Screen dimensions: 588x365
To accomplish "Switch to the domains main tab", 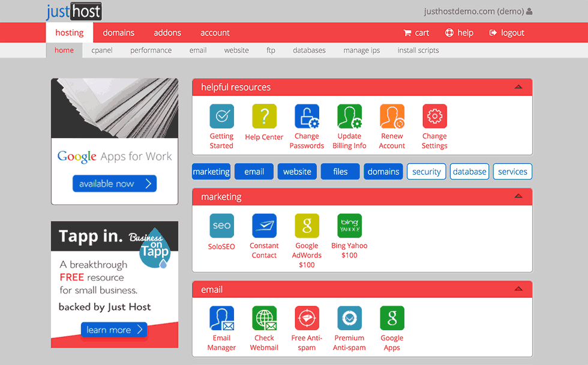I will 119,32.
